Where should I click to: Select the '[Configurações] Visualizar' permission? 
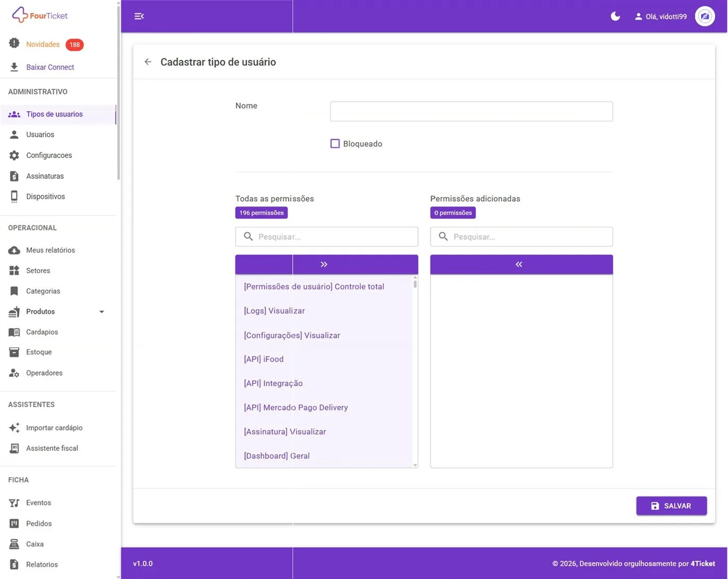click(292, 335)
